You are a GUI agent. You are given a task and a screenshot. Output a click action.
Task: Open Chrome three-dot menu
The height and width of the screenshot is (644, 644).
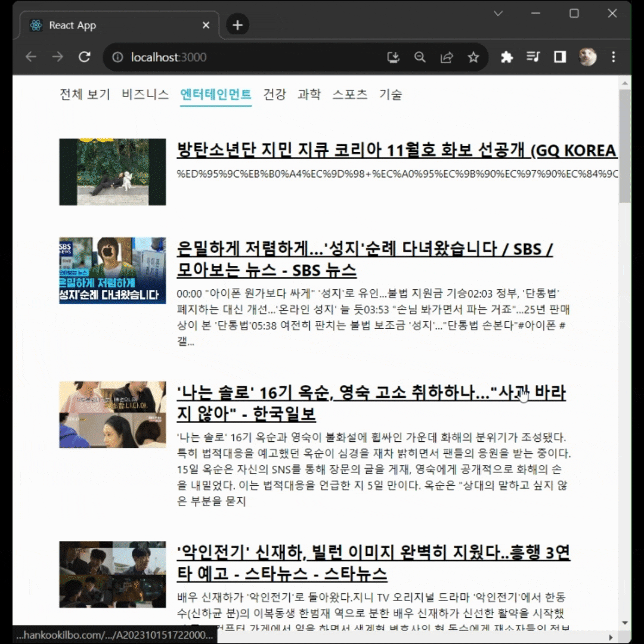pyautogui.click(x=613, y=57)
